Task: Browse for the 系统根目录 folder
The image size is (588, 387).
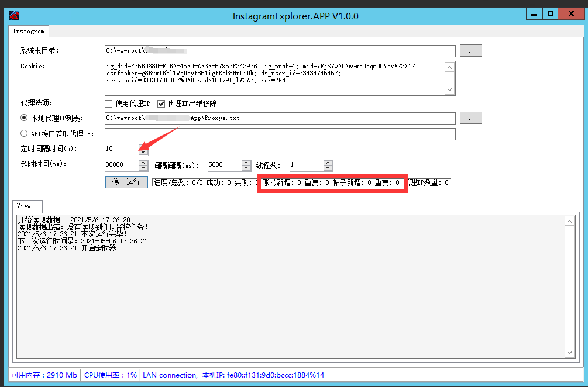Action: coord(470,51)
